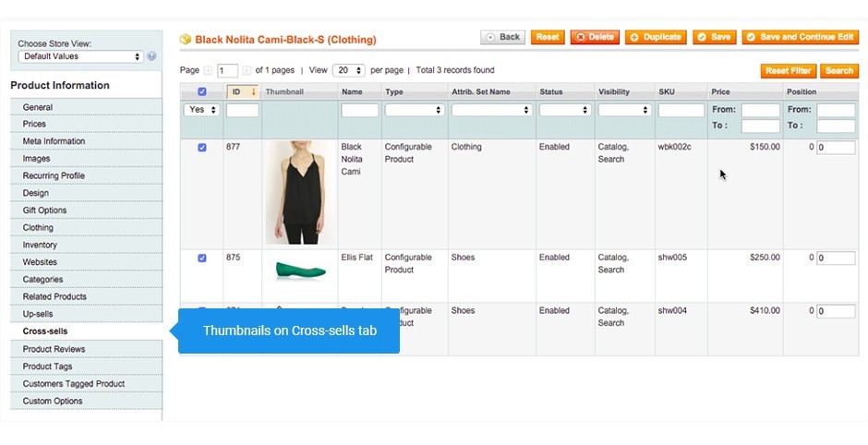Click the Save and Continue Edit button
Viewport: 868px width, 445px height.
(x=801, y=37)
